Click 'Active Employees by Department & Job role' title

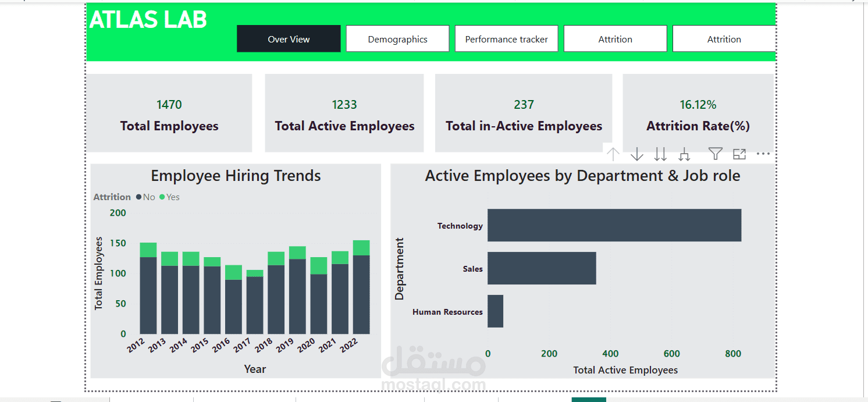[582, 176]
